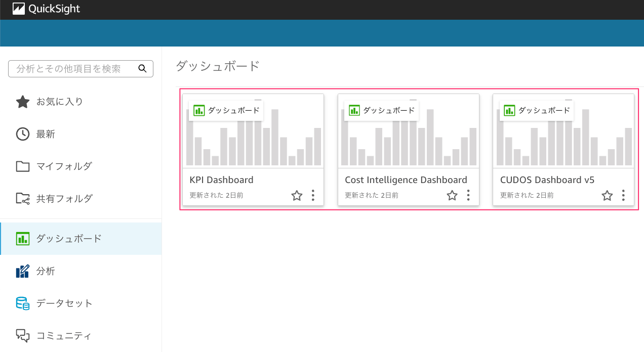Click green dashboard badge icon on Cost Intelligence card
This screenshot has height=358, width=644.
(x=354, y=110)
